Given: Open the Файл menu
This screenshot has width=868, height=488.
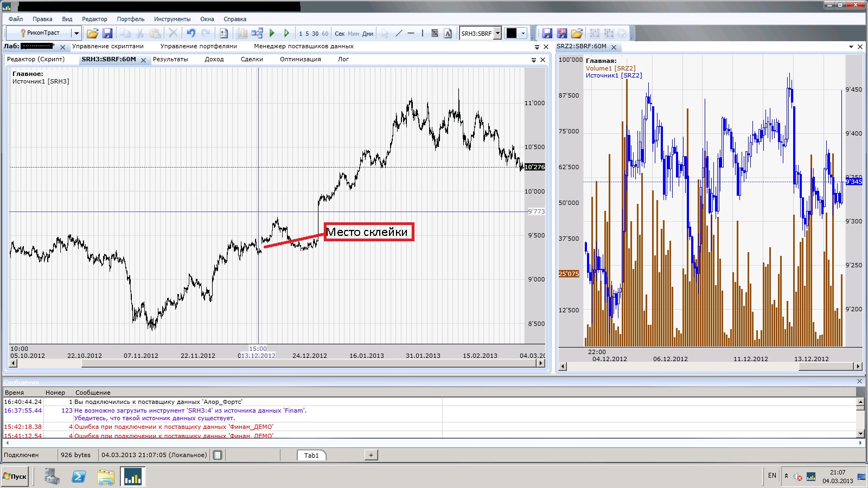Looking at the screenshot, I should [x=16, y=19].
